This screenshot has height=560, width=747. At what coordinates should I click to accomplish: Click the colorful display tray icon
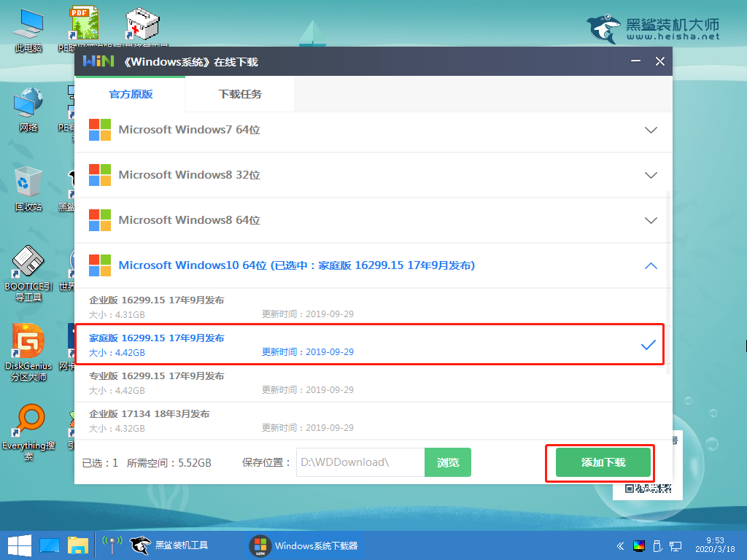[639, 545]
